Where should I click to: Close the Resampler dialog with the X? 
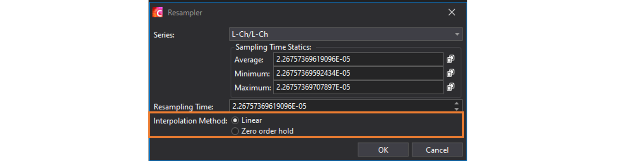[452, 12]
